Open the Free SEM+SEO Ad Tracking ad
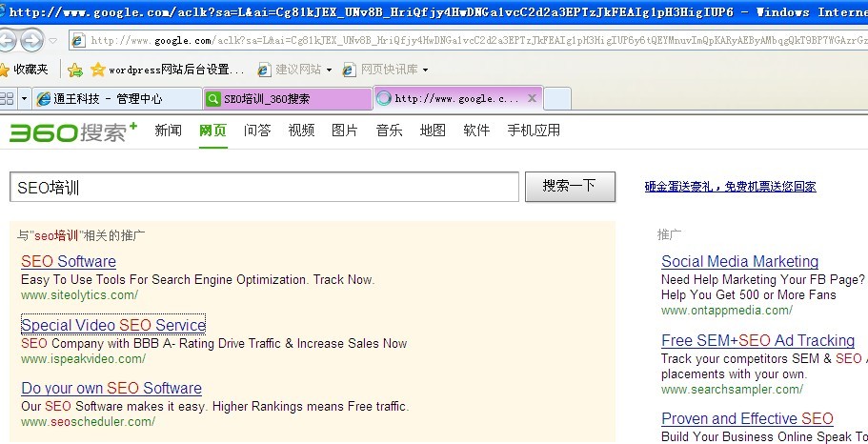 click(757, 340)
